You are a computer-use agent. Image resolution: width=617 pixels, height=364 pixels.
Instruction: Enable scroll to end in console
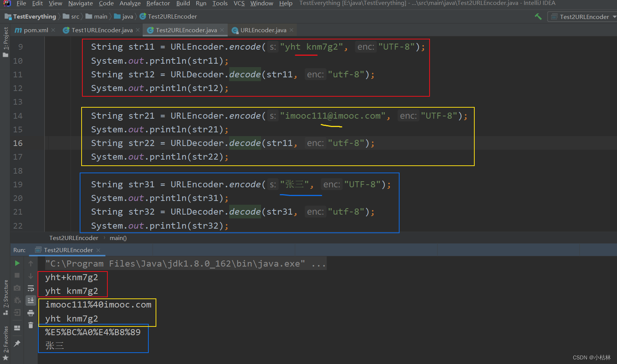tap(31, 300)
